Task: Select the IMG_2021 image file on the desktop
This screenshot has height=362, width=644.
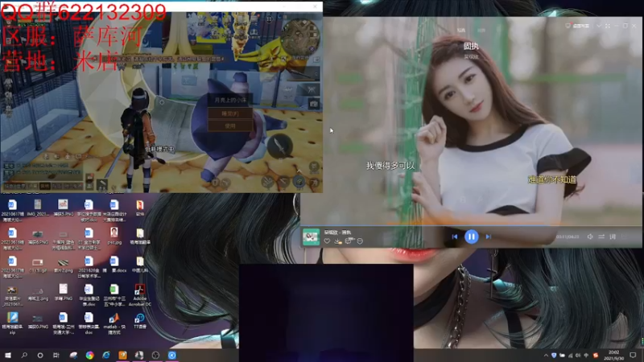Action: pos(37,208)
